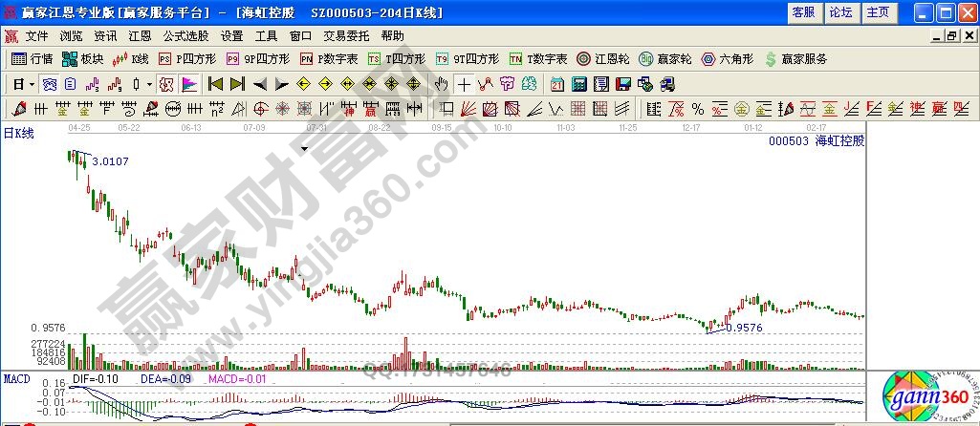Select the hand pan tool
The width and height of the screenshot is (980, 426).
point(442,84)
